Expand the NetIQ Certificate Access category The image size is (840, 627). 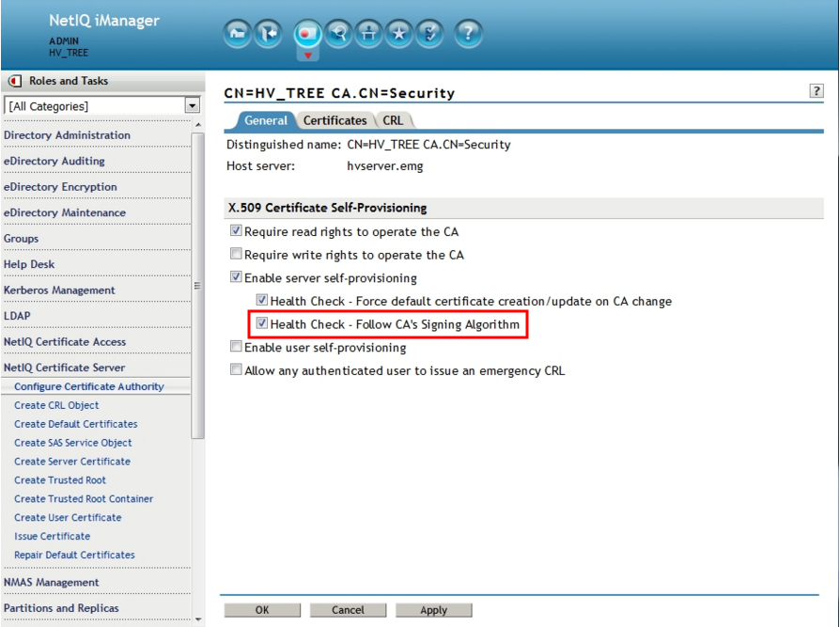[65, 341]
